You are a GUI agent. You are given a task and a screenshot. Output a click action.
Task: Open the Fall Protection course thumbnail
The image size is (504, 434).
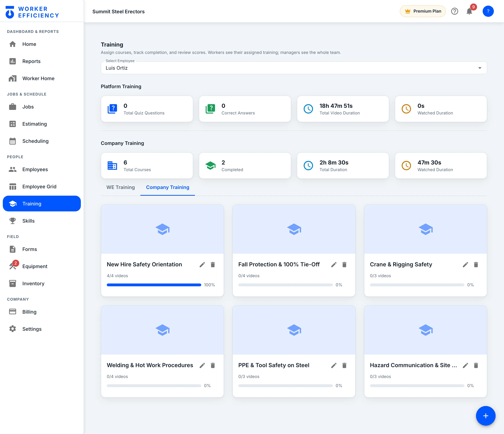pos(294,229)
